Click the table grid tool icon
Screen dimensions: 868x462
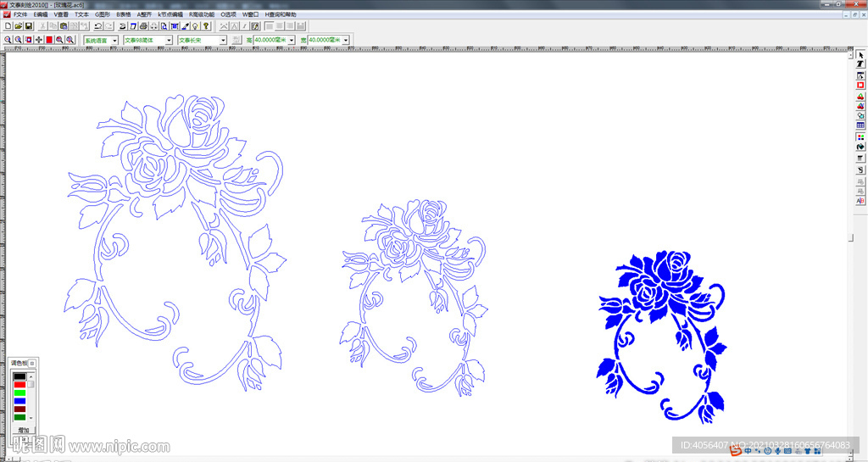[860, 125]
